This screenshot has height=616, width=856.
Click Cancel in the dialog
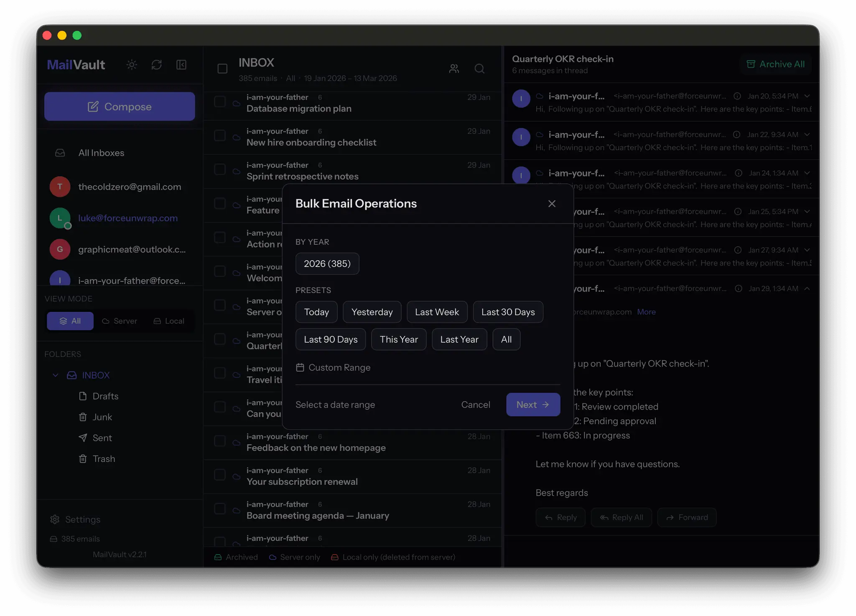click(476, 405)
